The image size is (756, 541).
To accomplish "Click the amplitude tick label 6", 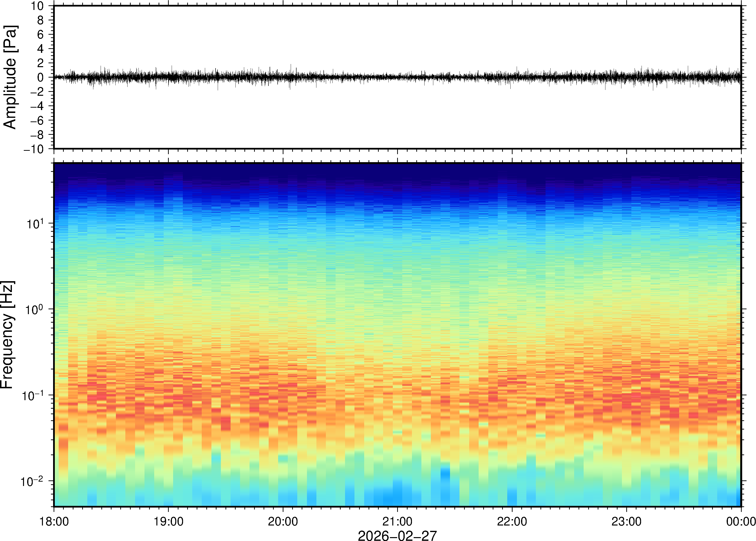I will point(41,35).
